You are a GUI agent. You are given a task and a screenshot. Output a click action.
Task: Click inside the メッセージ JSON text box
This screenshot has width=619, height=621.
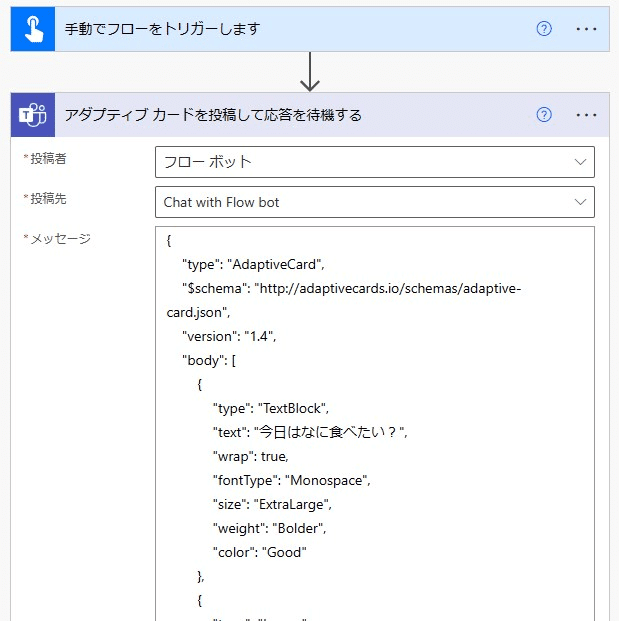pos(375,424)
